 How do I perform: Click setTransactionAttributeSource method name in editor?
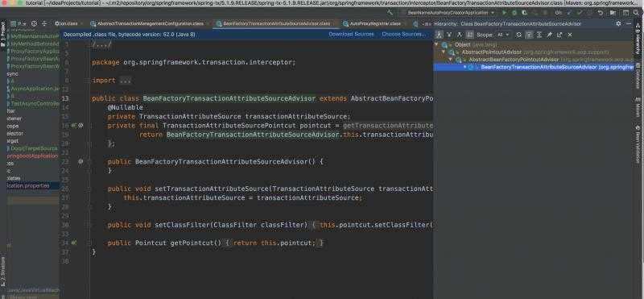coord(212,189)
